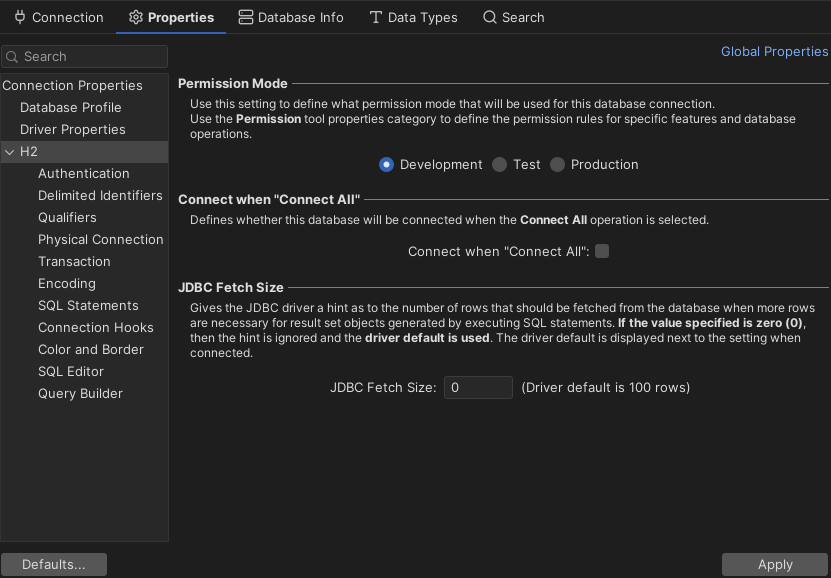Image resolution: width=831 pixels, height=578 pixels.
Task: Open Global Properties via the link
Action: click(774, 51)
